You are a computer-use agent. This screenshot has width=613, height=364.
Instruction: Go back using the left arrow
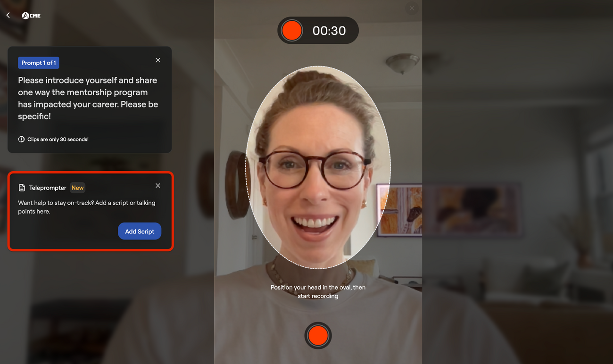(x=8, y=16)
